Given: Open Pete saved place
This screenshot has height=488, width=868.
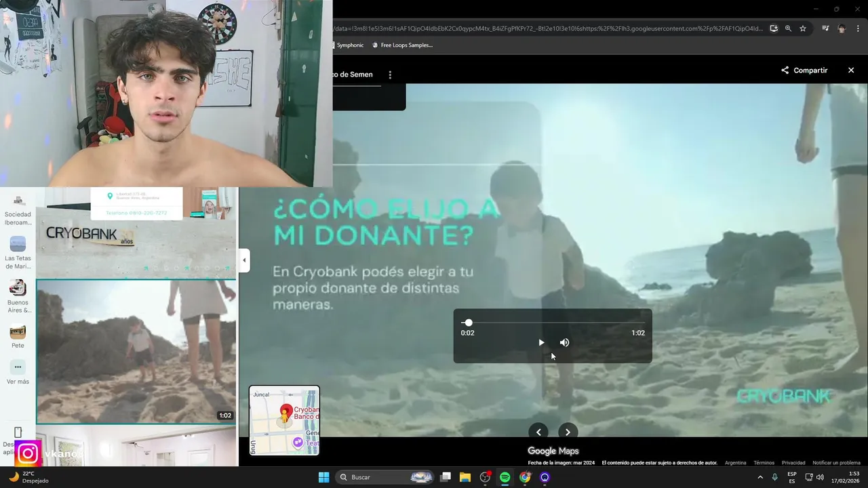Looking at the screenshot, I should coord(18,337).
